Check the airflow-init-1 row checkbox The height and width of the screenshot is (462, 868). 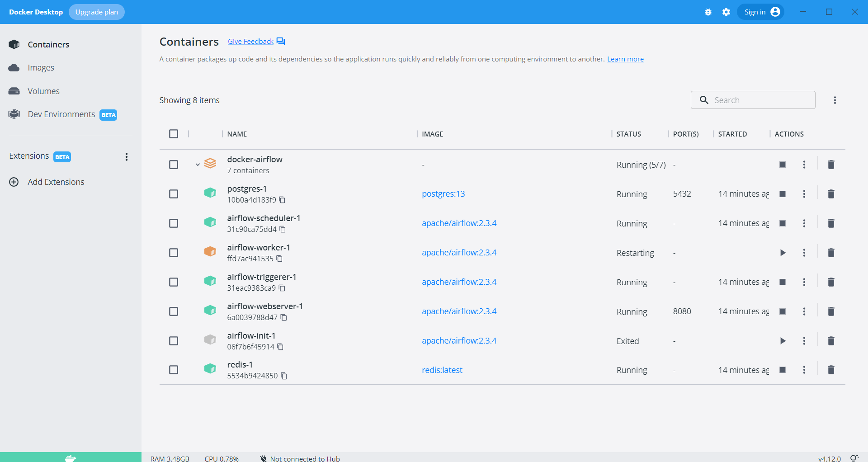coord(174,341)
